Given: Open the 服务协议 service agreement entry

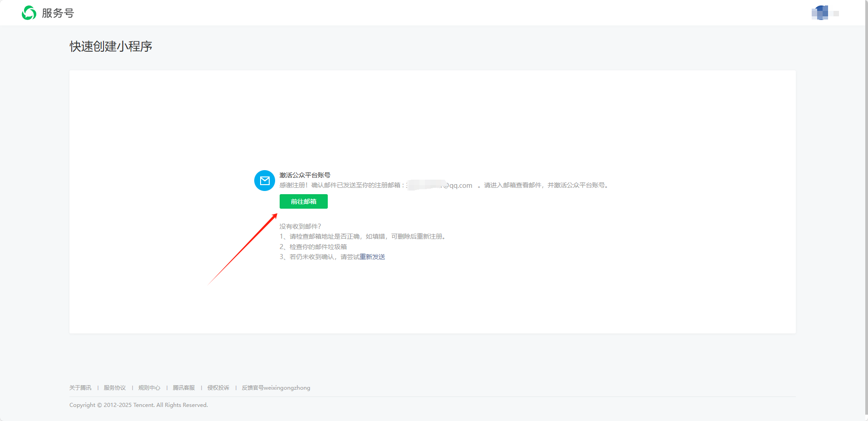Looking at the screenshot, I should point(114,388).
